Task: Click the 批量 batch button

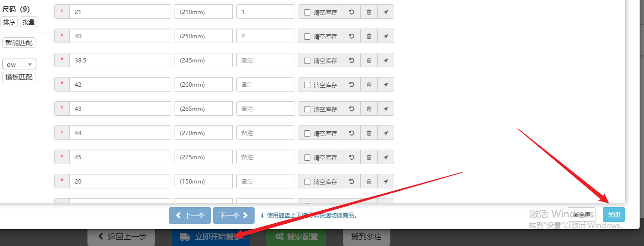Action: tap(29, 22)
